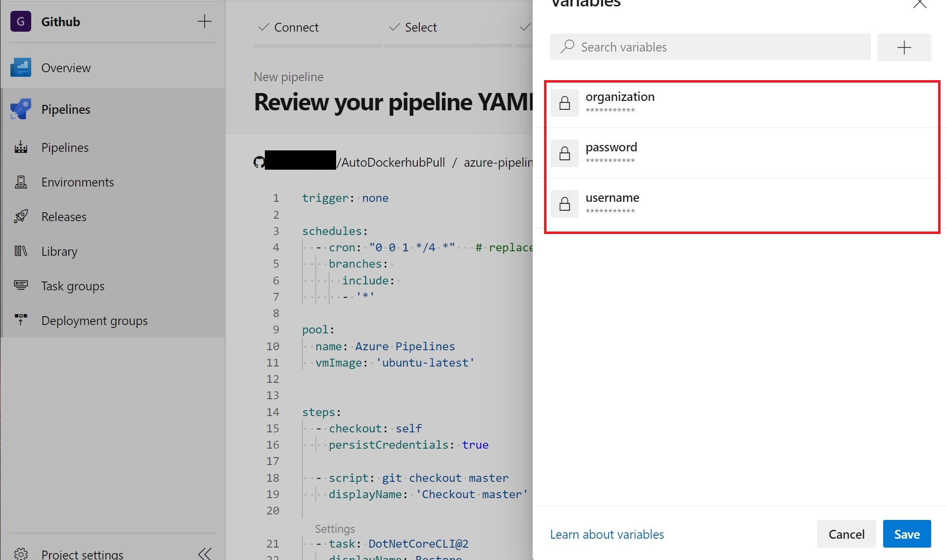
Task: Click the Library books icon
Action: click(21, 251)
